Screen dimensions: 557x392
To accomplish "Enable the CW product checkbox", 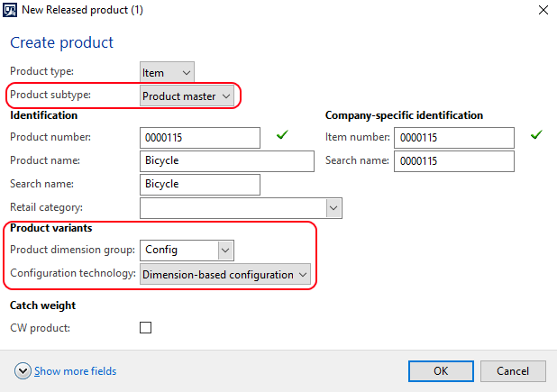I will coord(146,327).
